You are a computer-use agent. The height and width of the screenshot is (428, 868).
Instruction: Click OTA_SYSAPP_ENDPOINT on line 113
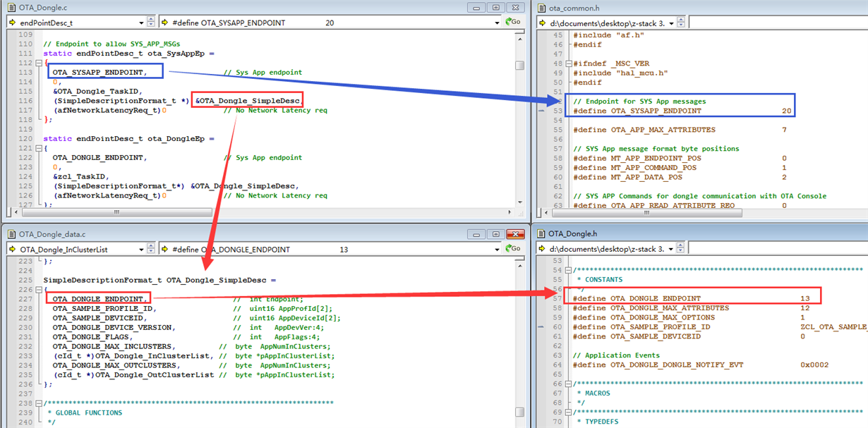coord(97,72)
